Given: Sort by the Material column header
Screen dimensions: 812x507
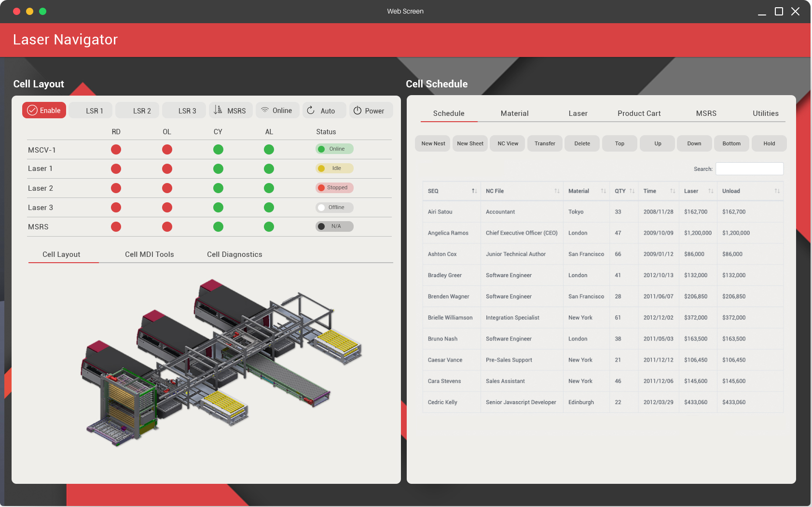Looking at the screenshot, I should (x=586, y=191).
